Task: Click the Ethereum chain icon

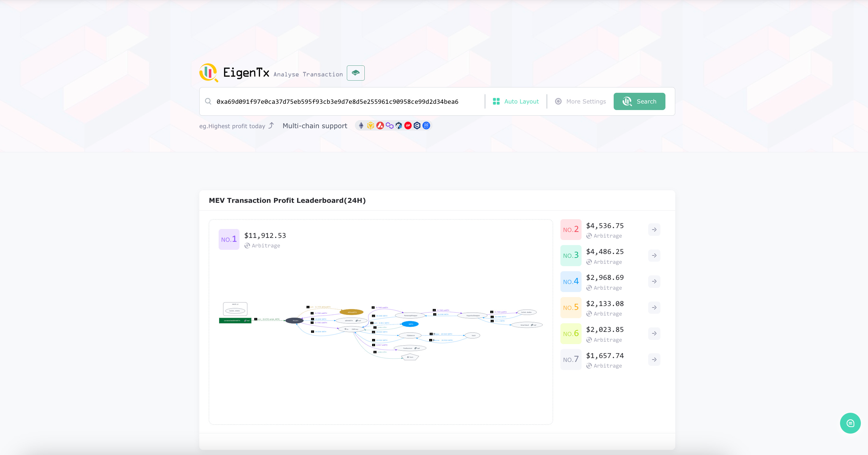Action: point(361,125)
